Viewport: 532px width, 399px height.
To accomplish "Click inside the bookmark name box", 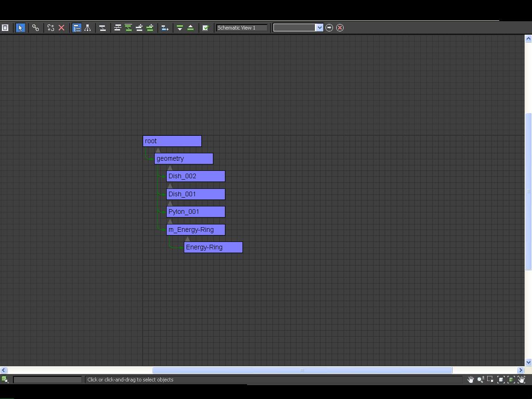I will (295, 28).
